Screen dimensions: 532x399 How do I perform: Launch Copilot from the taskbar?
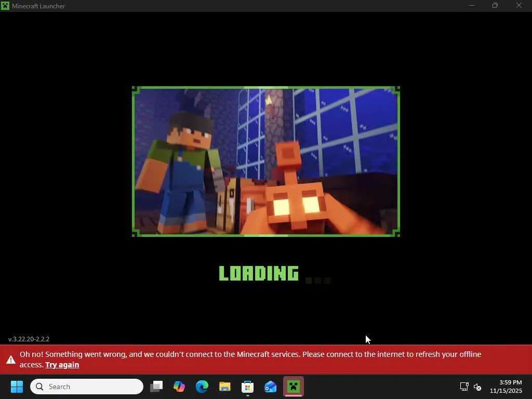pyautogui.click(x=179, y=387)
